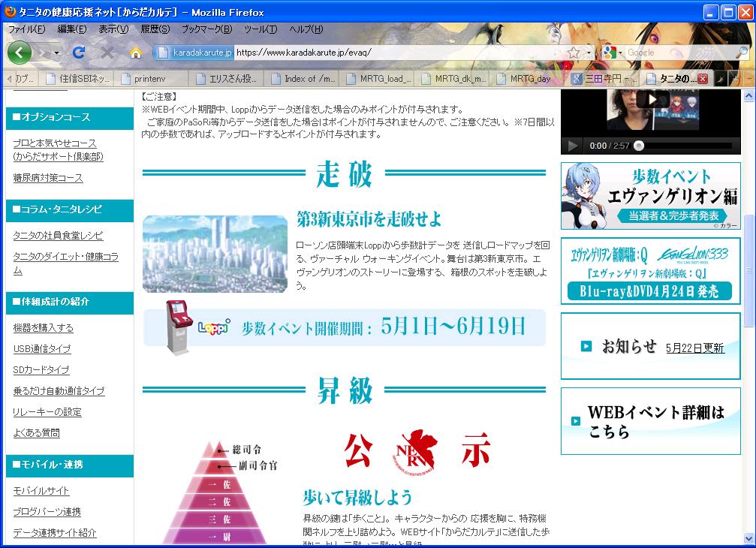Viewport: 756px width, 548px height.
Task: Switch to the MRTG_dk_m... tab
Action: click(x=453, y=79)
